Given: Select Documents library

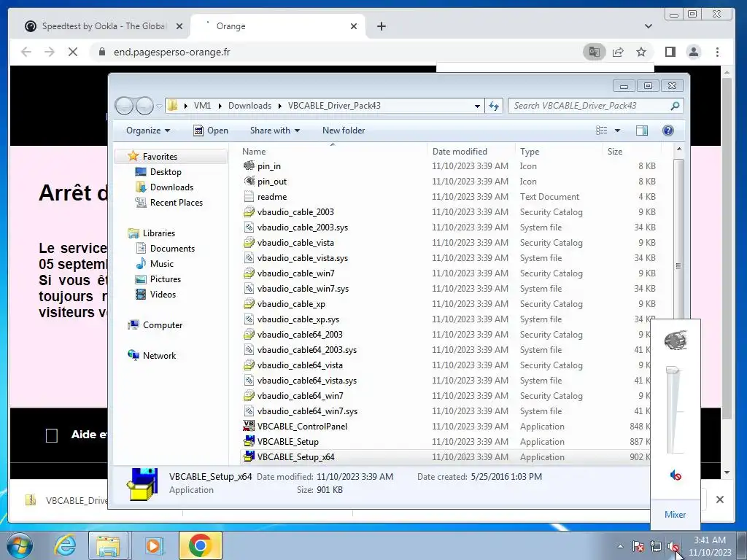Looking at the screenshot, I should 166,248.
